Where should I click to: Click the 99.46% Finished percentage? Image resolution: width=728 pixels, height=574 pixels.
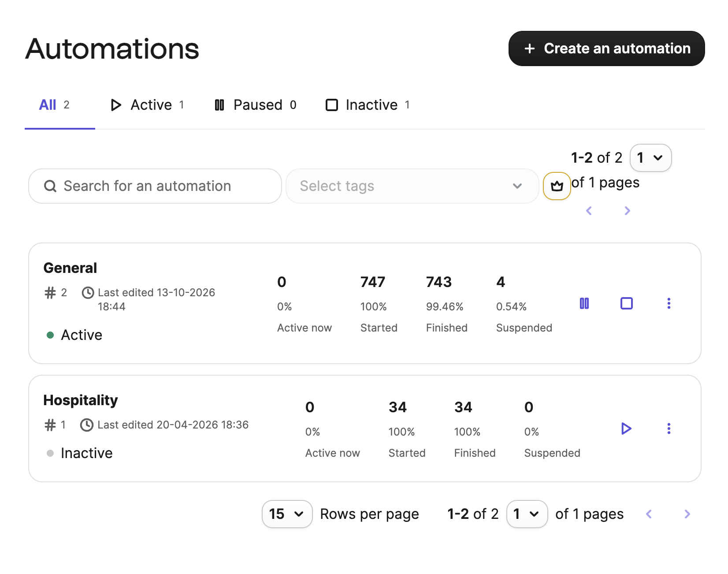point(445,307)
